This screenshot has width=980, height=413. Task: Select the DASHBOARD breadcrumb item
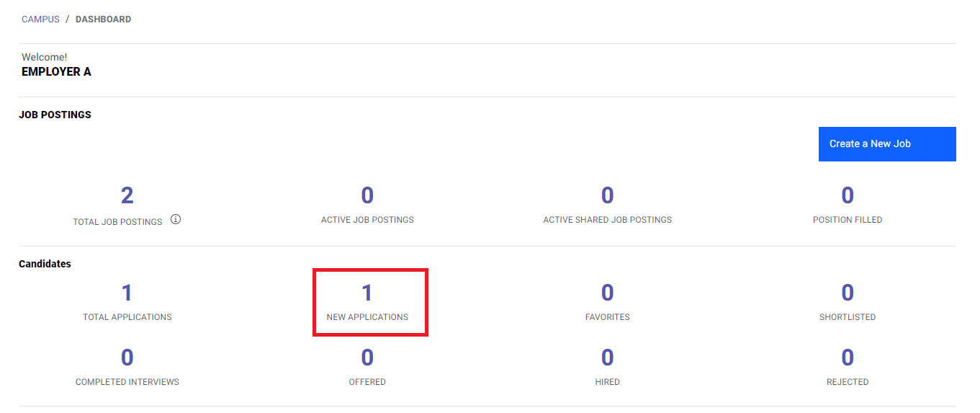(103, 19)
